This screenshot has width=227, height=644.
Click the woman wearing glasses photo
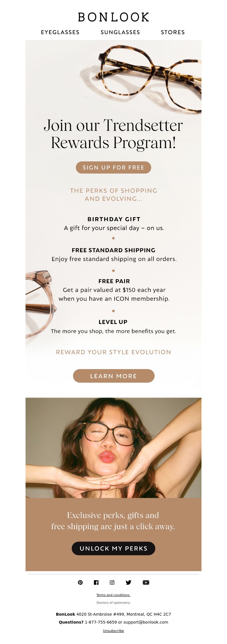point(113,448)
